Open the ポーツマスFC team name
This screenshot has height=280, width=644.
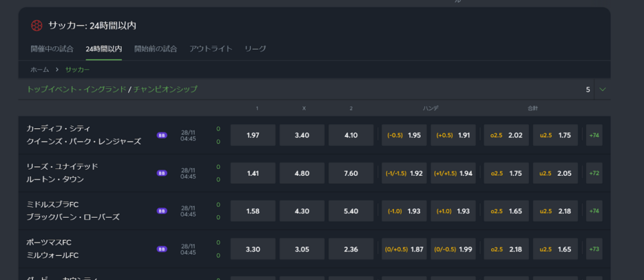pyautogui.click(x=49, y=242)
